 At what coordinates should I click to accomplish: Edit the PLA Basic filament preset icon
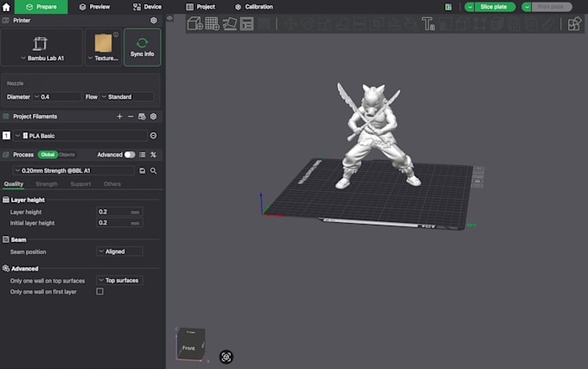[153, 136]
